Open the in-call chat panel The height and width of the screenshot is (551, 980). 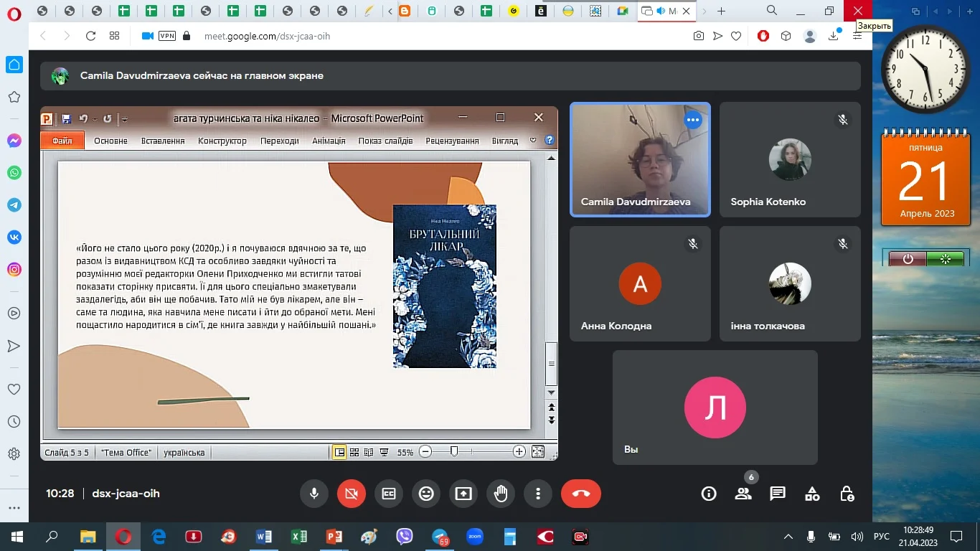778,494
